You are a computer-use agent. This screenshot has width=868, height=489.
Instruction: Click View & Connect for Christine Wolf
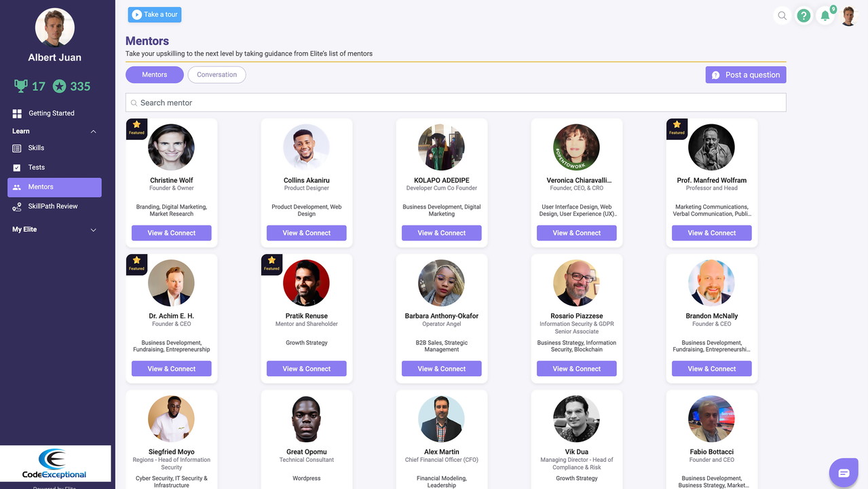tap(172, 233)
